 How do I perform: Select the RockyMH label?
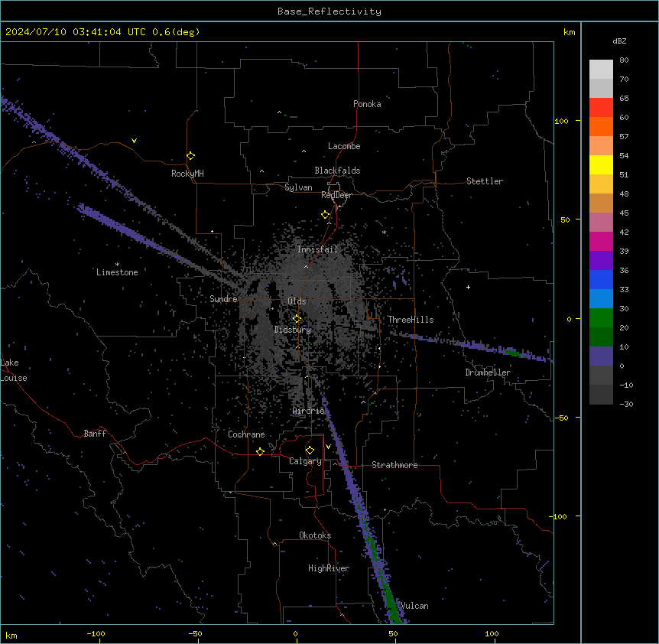tap(187, 174)
